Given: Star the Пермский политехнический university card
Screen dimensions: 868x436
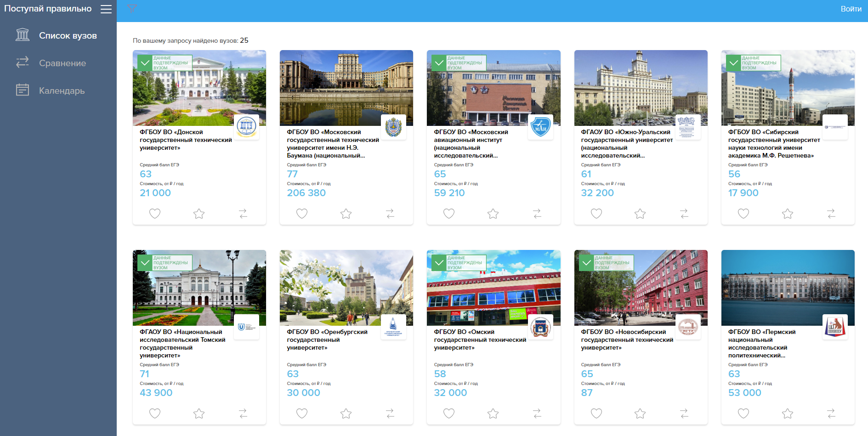Looking at the screenshot, I should point(788,413).
